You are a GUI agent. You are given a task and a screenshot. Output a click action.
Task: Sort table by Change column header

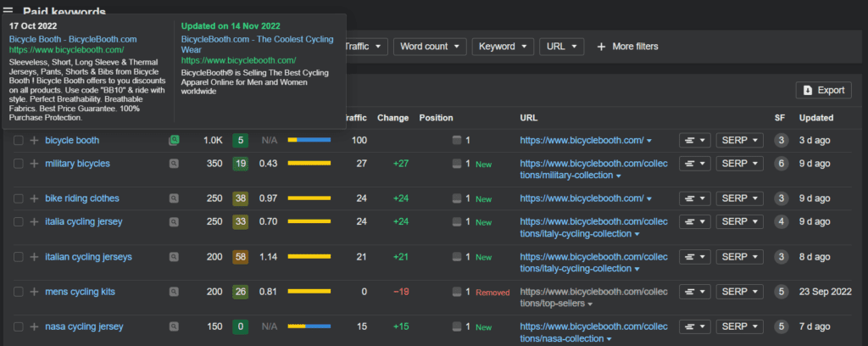coord(393,118)
